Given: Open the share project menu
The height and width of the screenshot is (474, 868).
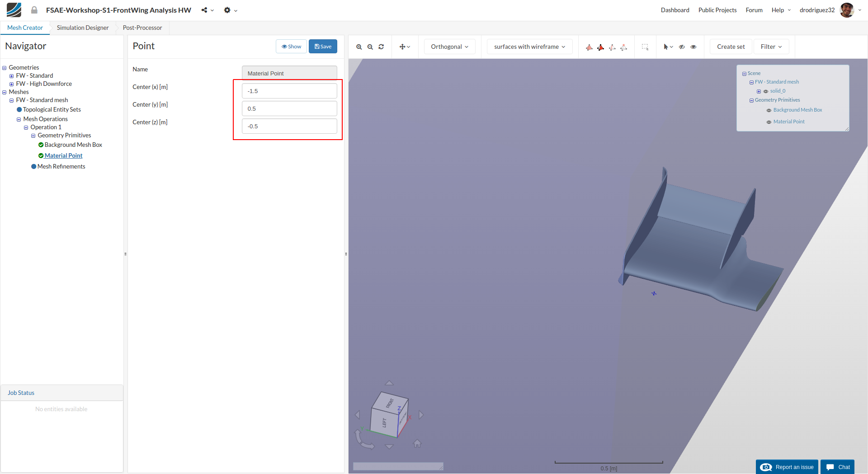Looking at the screenshot, I should click(x=208, y=10).
